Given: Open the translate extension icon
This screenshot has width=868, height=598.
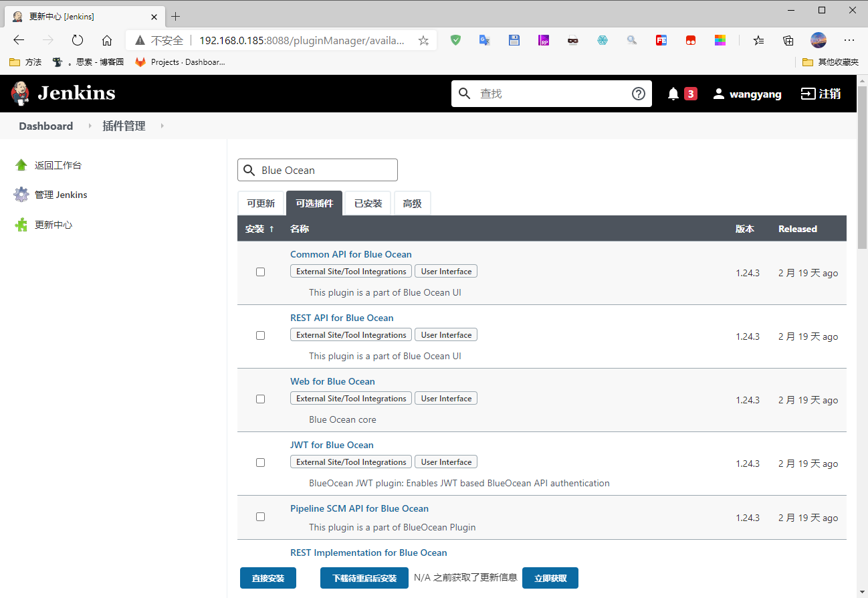Looking at the screenshot, I should coord(485,40).
